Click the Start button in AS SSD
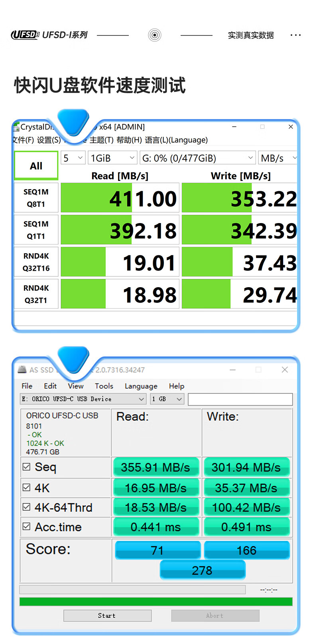Viewport: 315px width, 644px height. [x=107, y=615]
